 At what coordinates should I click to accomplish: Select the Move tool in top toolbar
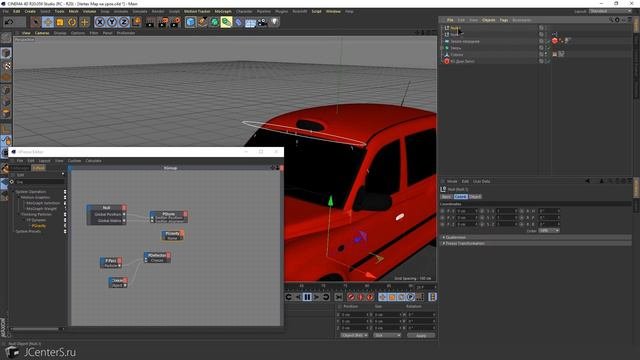[x=48, y=22]
